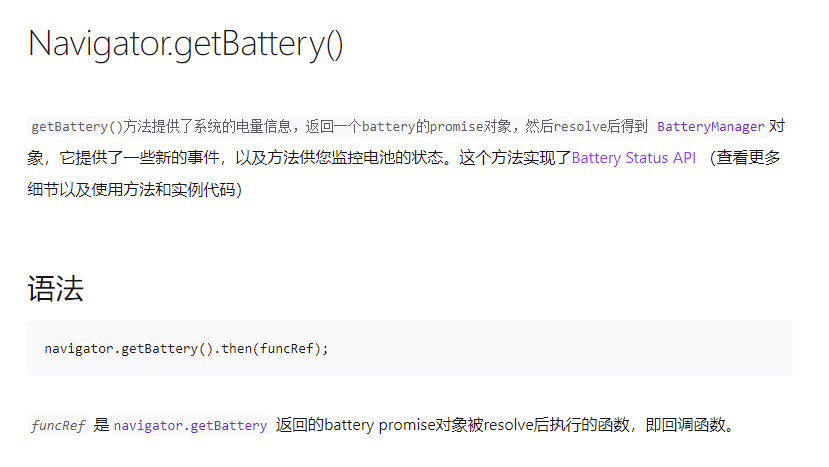Open the Battery Status API link
This screenshot has width=829, height=467.
(x=633, y=158)
